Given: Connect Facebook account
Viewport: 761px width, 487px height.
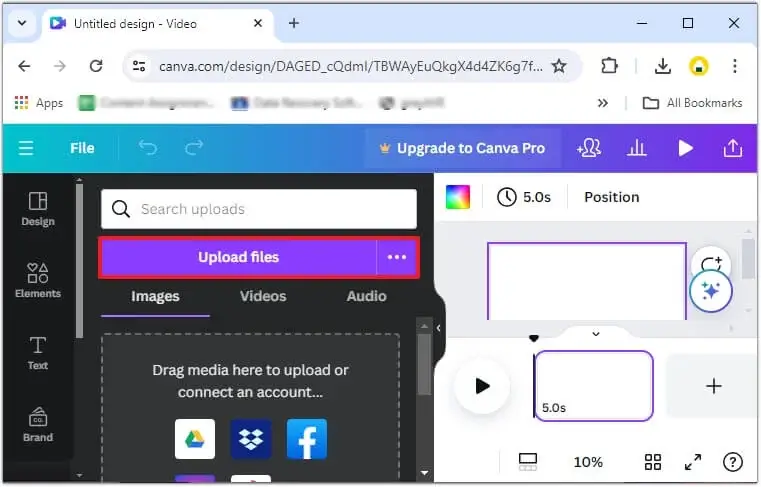Looking at the screenshot, I should [x=307, y=439].
